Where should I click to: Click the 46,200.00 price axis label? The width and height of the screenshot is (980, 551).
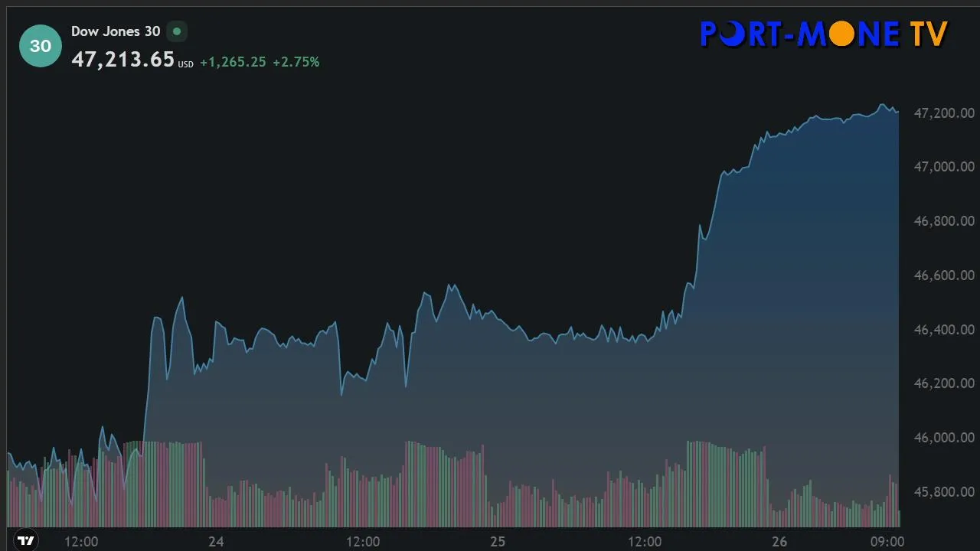[945, 383]
